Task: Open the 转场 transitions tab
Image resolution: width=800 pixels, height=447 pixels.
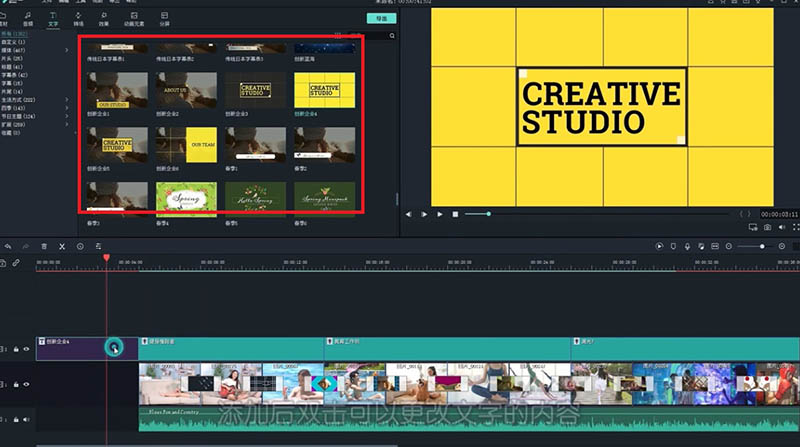Action: (x=79, y=19)
